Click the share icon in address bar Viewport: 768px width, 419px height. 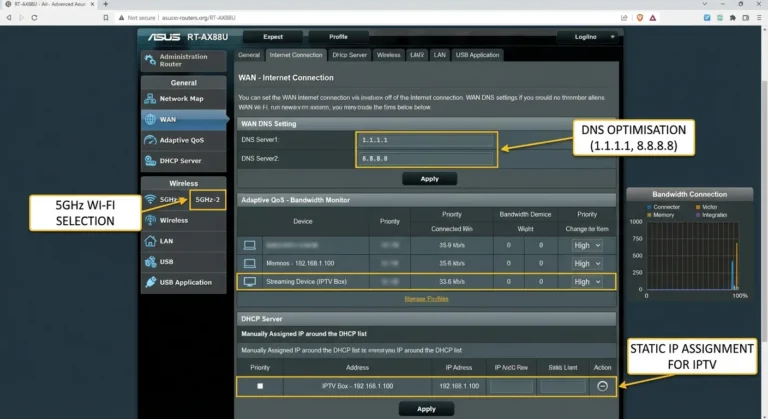[624, 18]
